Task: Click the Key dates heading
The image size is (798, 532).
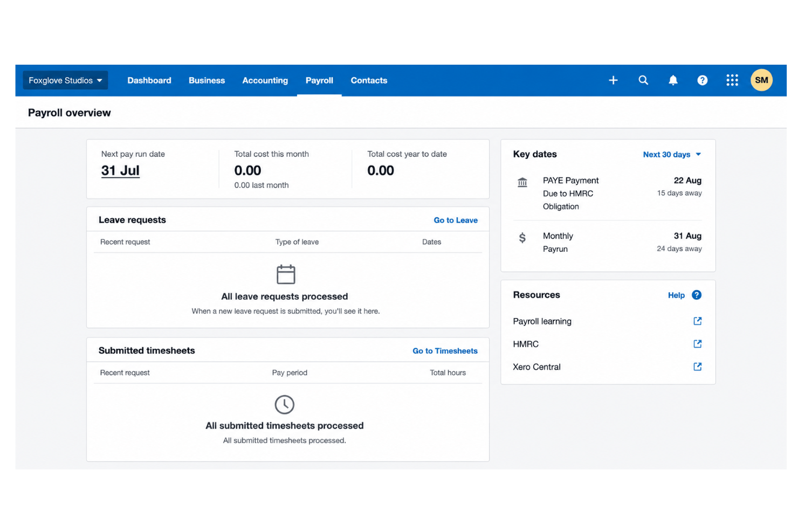Action: point(535,154)
